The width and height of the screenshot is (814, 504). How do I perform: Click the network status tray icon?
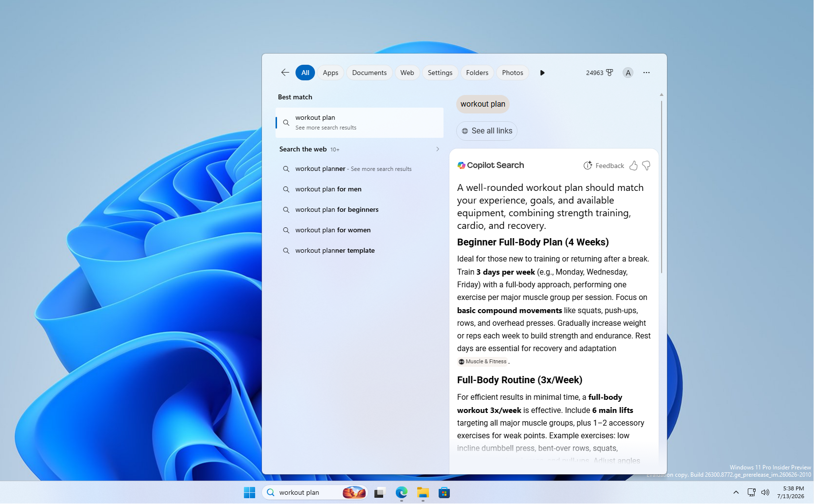(752, 493)
